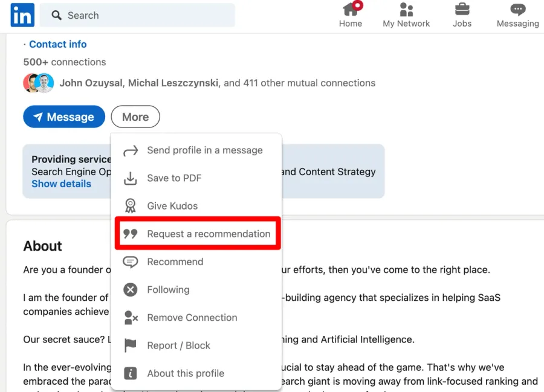Click the LinkedIn logo
Screen dimensions: 544x392
click(22, 15)
